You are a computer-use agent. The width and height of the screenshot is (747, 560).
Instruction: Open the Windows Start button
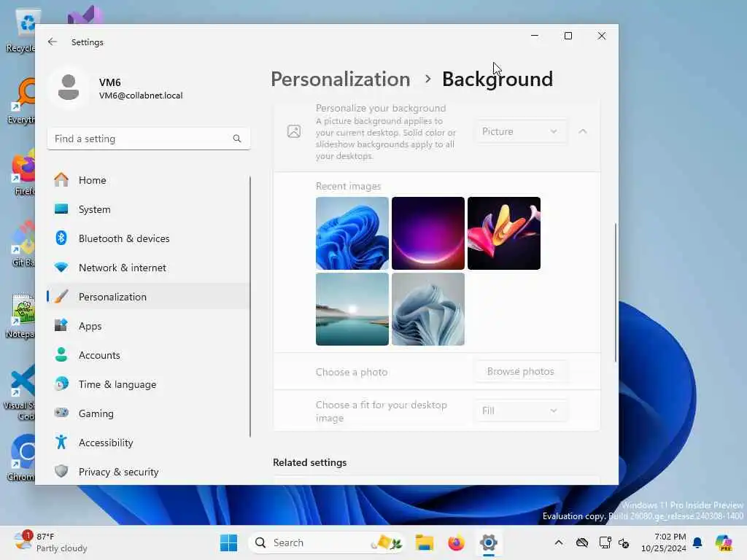pos(228,542)
